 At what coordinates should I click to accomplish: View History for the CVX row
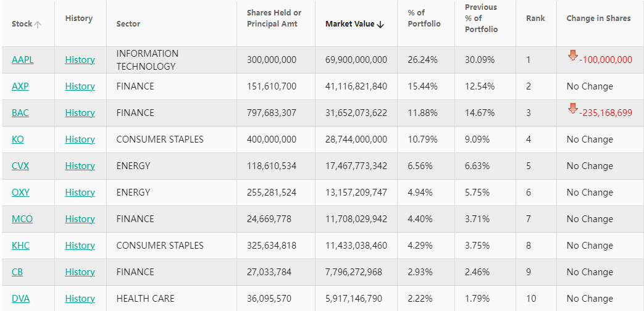pos(80,166)
